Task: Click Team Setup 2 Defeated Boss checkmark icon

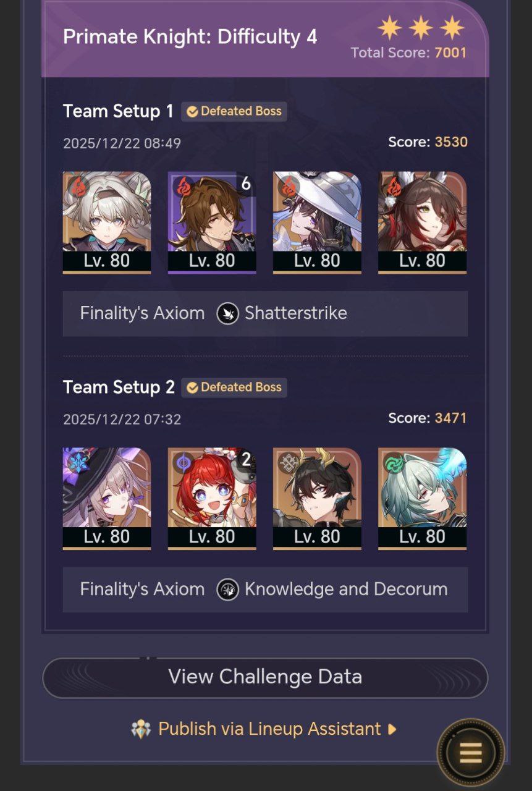Action: [193, 388]
